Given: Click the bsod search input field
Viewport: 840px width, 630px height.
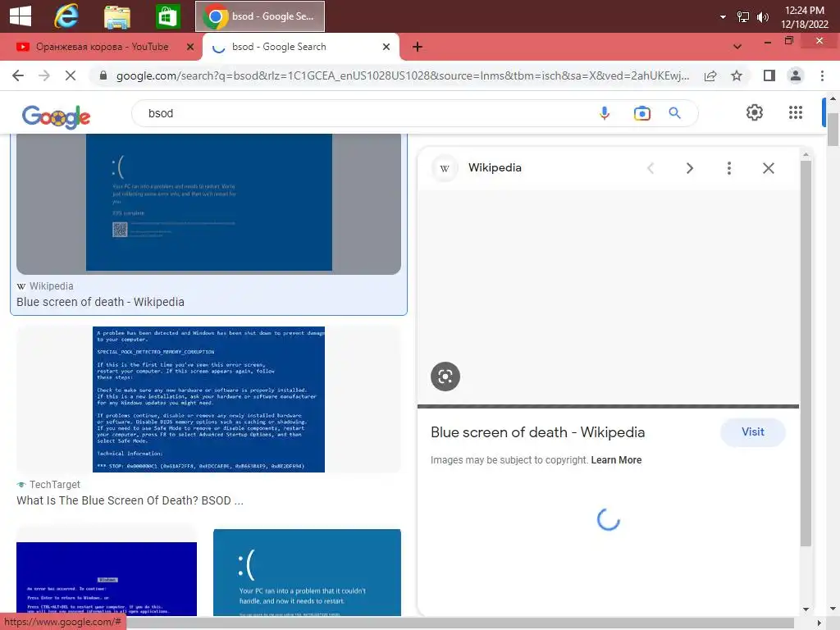Looking at the screenshot, I should (364, 113).
